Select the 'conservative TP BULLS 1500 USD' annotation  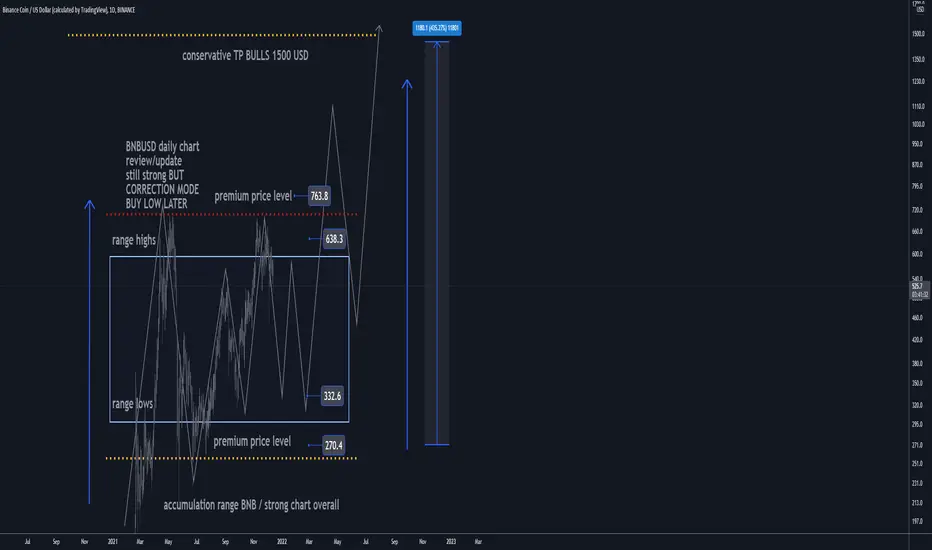(x=245, y=55)
